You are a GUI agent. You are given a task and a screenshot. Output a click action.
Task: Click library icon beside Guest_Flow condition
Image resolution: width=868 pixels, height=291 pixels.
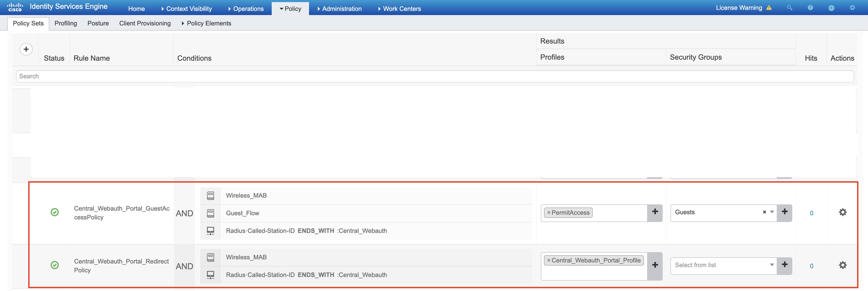click(211, 213)
